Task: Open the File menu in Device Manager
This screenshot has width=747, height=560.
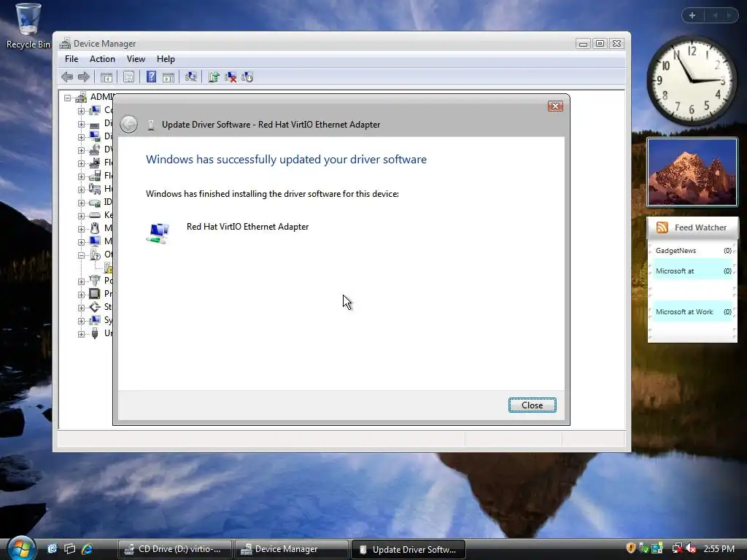Action: coord(71,59)
